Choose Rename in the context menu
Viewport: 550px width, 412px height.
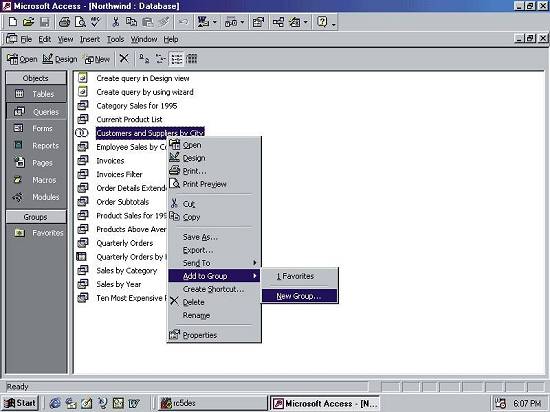(214, 315)
